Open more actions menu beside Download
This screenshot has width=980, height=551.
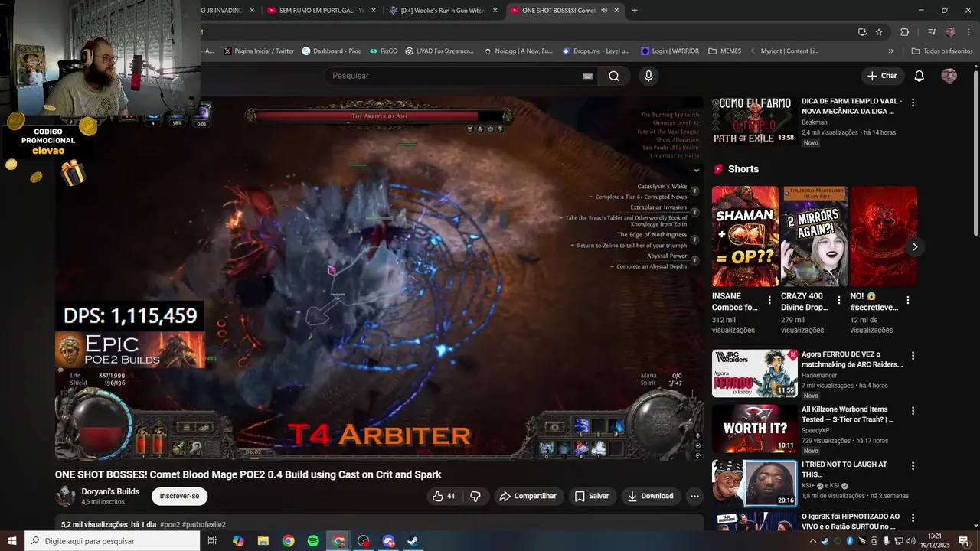[694, 496]
